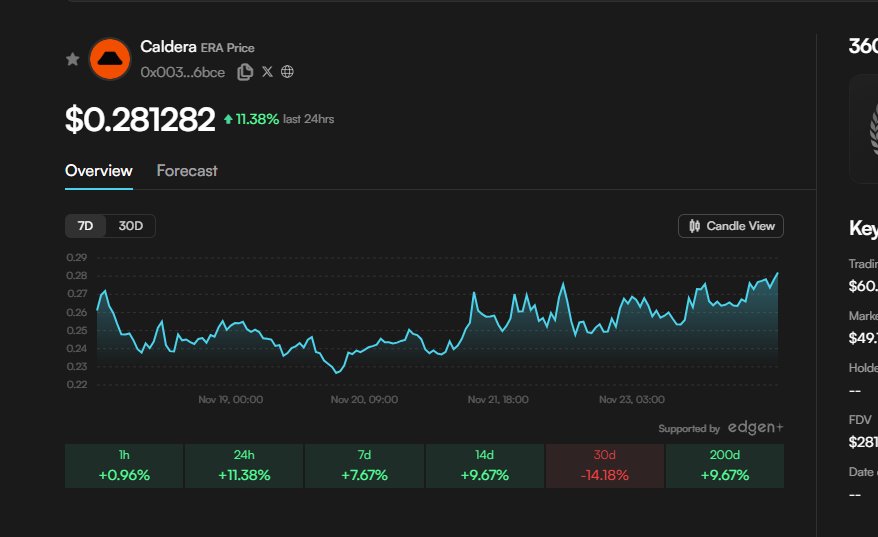The height and width of the screenshot is (537, 878).
Task: Click the 0.25 y-axis label
Action: click(77, 330)
